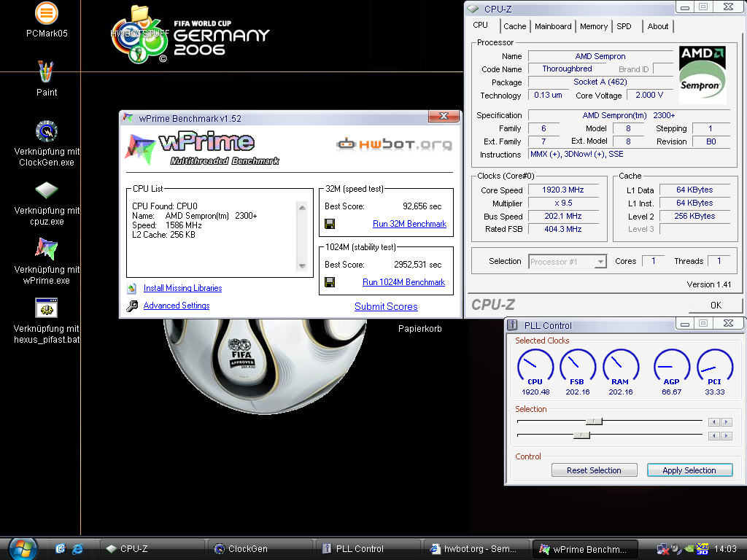Select the Papierkorb recycle bin label
The image size is (747, 560).
[x=419, y=329]
